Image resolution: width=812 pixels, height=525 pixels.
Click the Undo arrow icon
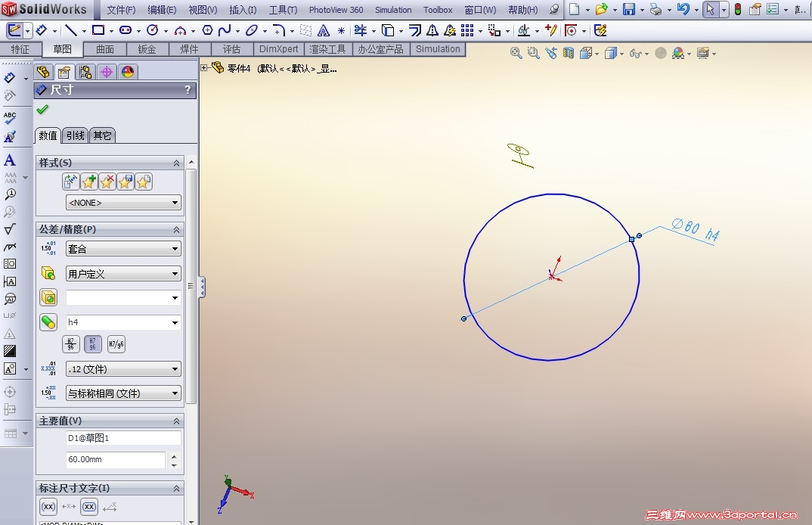pyautogui.click(x=683, y=9)
